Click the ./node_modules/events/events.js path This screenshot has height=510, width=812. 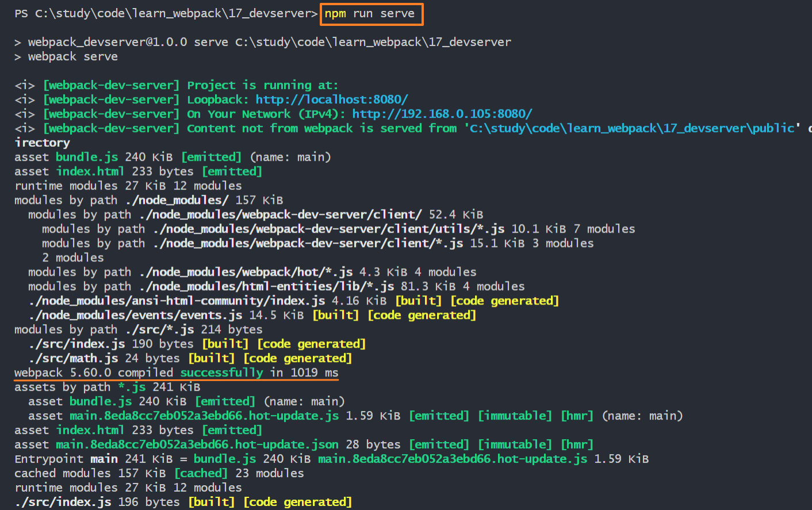(x=135, y=315)
